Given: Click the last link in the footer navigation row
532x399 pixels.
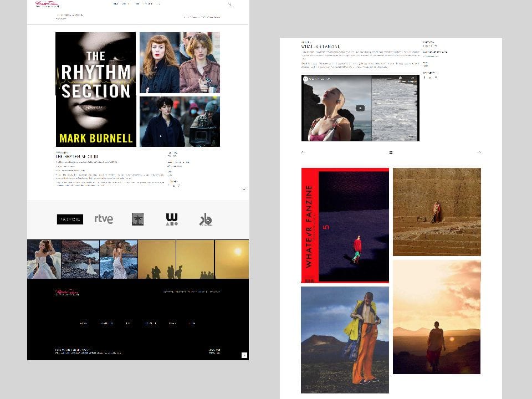Looking at the screenshot, I should [192, 323].
